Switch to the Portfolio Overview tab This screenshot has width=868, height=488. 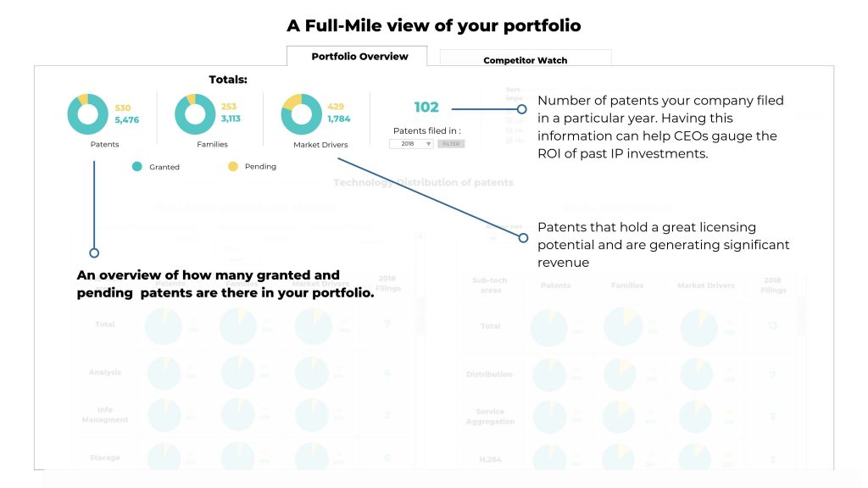point(359,54)
